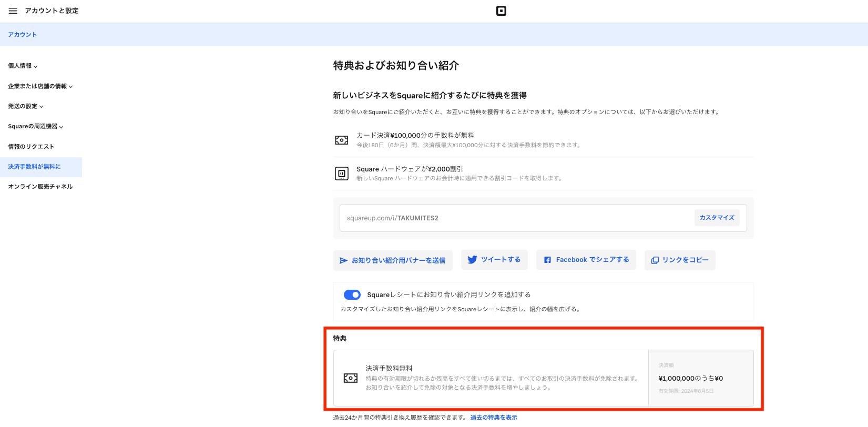This screenshot has width=868, height=427.
Task: Click the cash icon in 決済手数料無料 card
Action: click(351, 378)
